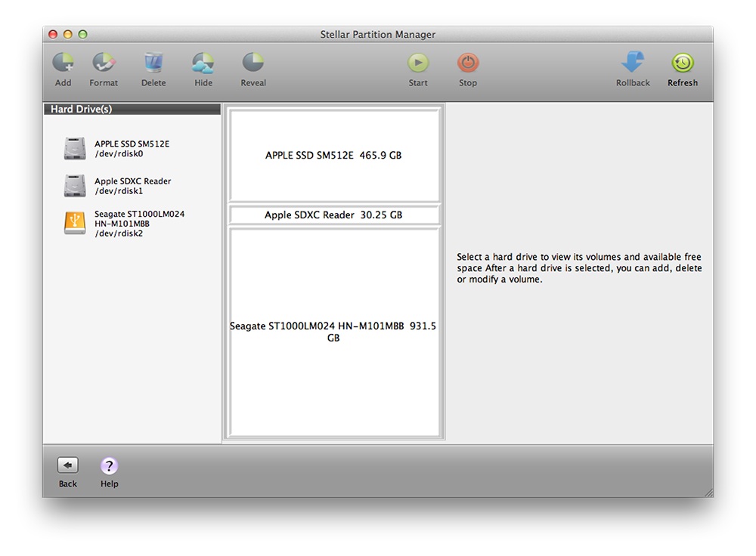Click the Add volume toolbar icon
The width and height of the screenshot is (756, 556).
[x=64, y=63]
